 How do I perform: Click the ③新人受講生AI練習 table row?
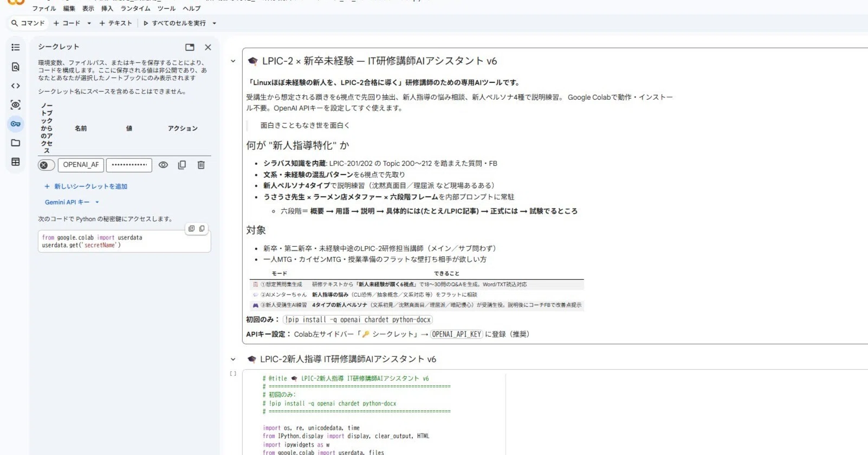tap(417, 305)
